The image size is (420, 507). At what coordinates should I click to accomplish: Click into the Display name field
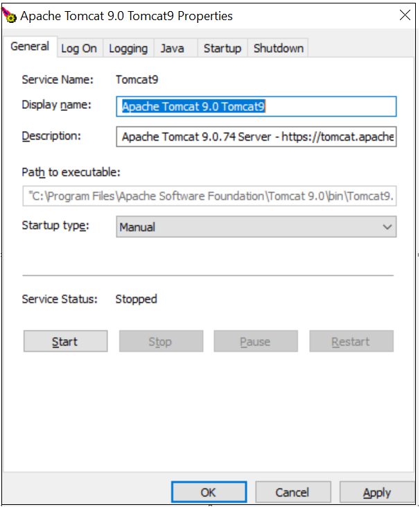(256, 106)
